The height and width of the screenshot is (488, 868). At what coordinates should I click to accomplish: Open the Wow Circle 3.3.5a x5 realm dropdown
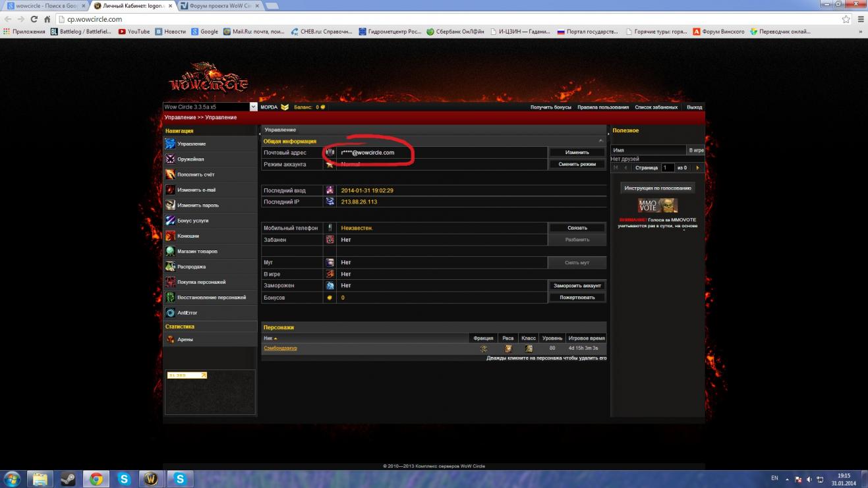[x=253, y=107]
